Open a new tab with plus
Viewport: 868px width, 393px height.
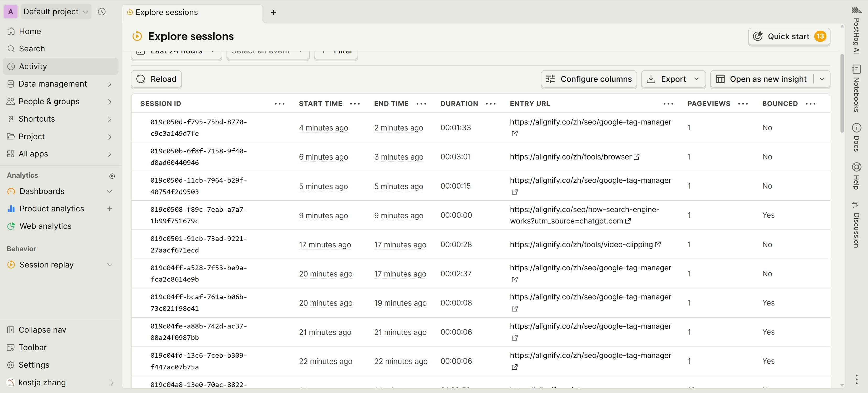pyautogui.click(x=274, y=13)
